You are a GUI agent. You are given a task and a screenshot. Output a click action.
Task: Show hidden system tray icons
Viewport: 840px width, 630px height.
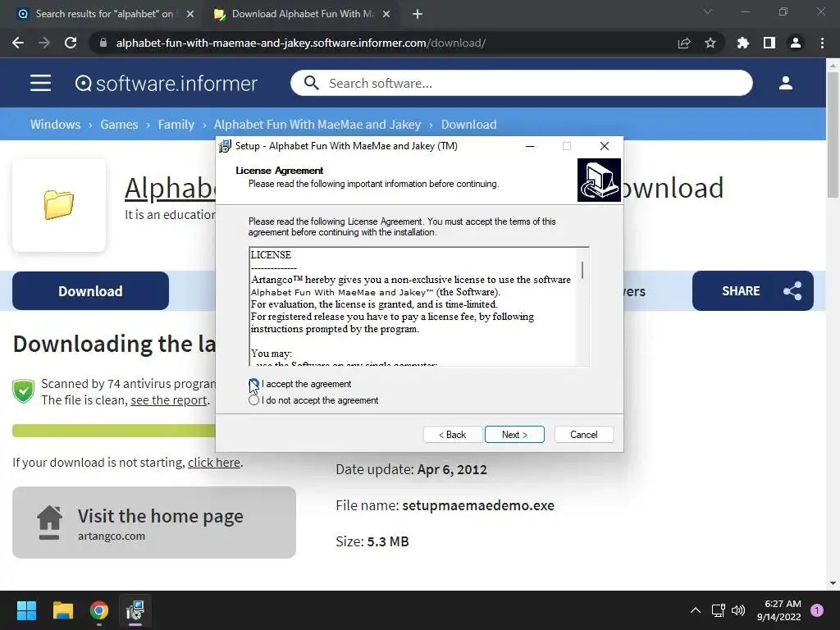(x=696, y=610)
